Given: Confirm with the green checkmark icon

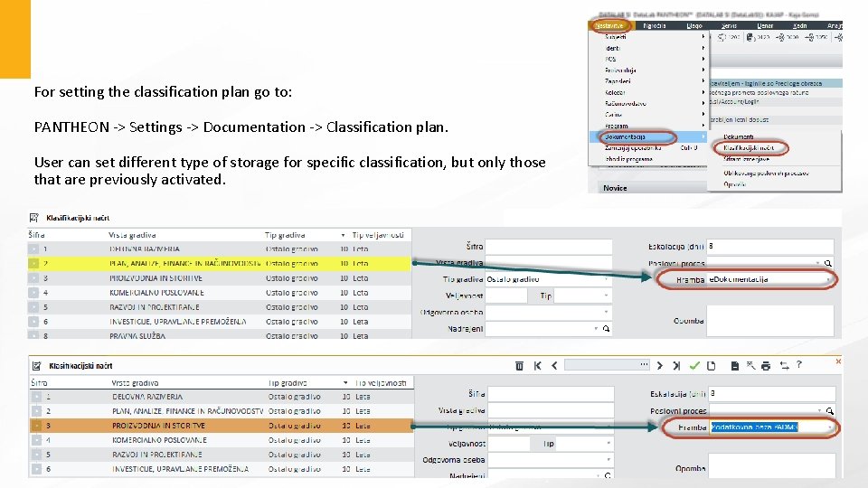Looking at the screenshot, I should [694, 366].
